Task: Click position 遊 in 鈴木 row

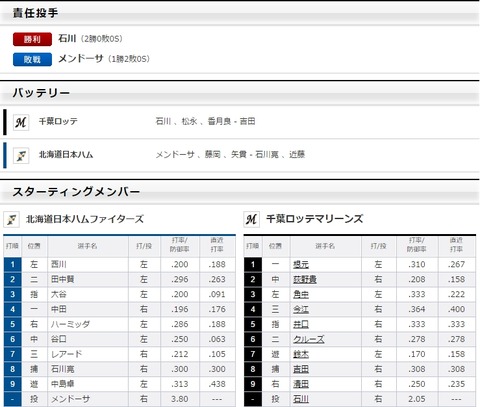Action: click(x=275, y=354)
